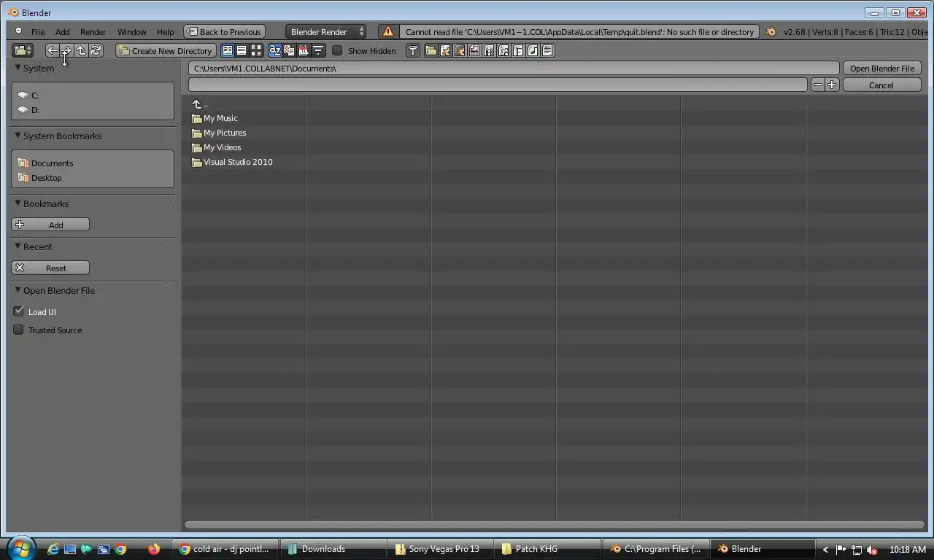
Task: Open the editor type selector
Action: point(23,50)
